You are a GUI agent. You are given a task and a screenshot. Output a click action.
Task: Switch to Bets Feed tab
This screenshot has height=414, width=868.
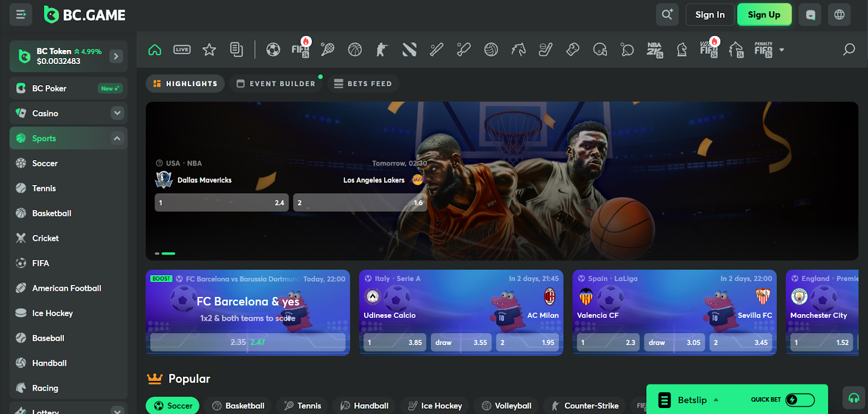pos(362,84)
